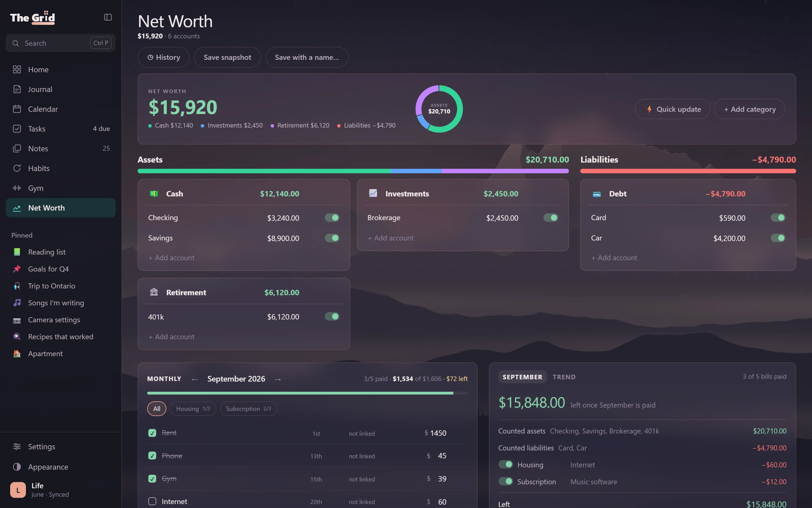Click the red Liabilities bar
This screenshot has width=812, height=508.
coord(688,171)
